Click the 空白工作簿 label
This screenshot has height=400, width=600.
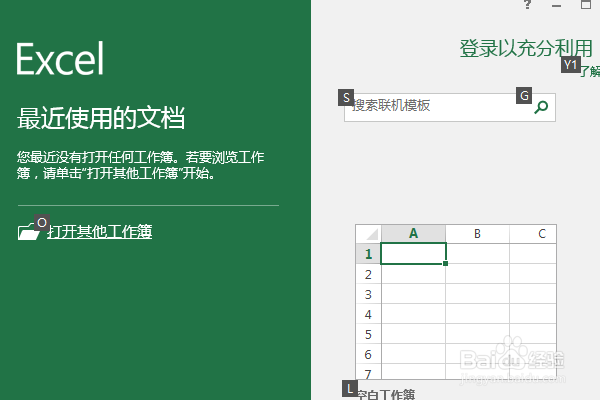click(x=386, y=394)
